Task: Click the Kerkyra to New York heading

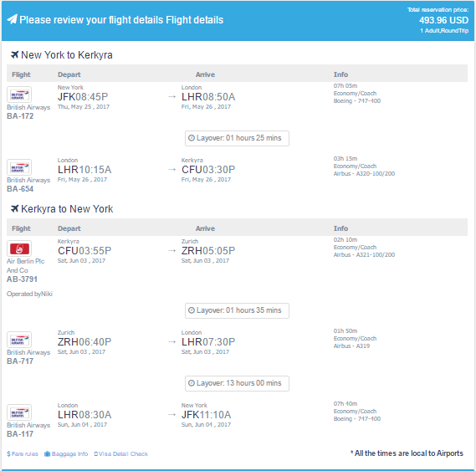Action: (67, 209)
